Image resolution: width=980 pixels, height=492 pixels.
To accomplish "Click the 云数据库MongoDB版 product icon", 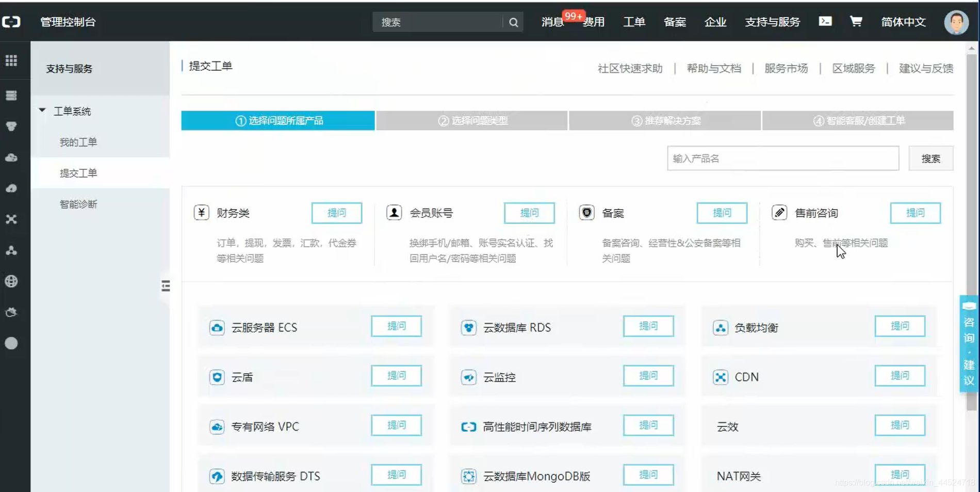I will coord(469,476).
